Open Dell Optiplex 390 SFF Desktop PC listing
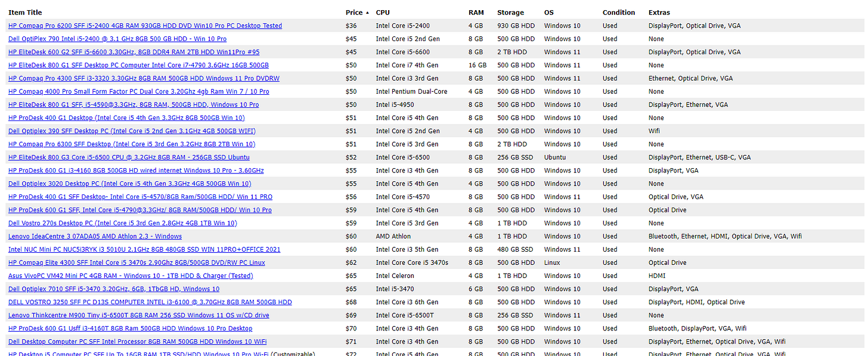The width and height of the screenshot is (868, 356). 132,131
